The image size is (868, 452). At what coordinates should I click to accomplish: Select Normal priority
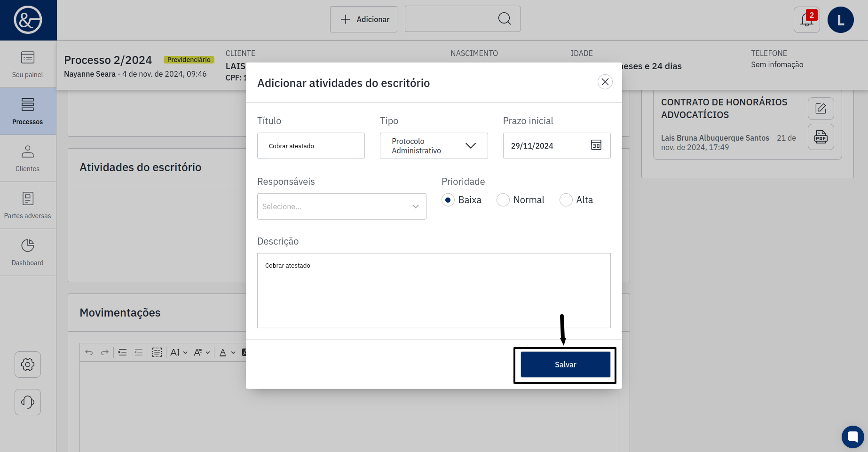(503, 200)
